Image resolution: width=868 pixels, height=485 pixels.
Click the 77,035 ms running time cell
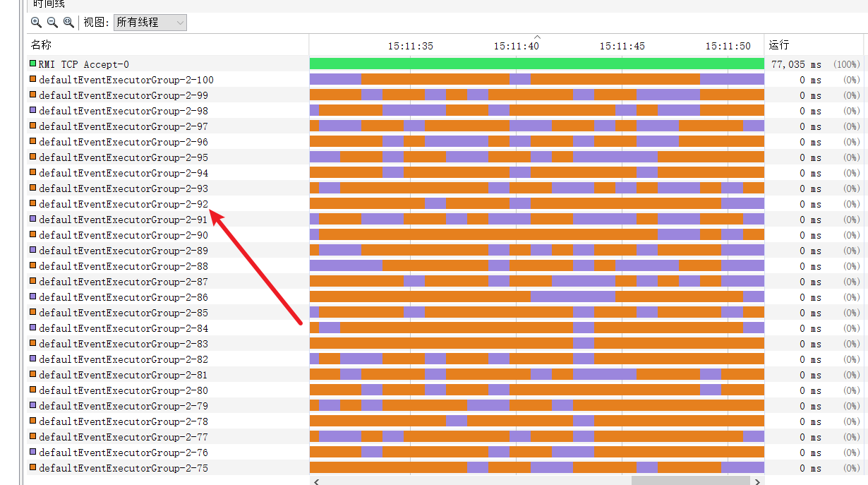tap(796, 64)
